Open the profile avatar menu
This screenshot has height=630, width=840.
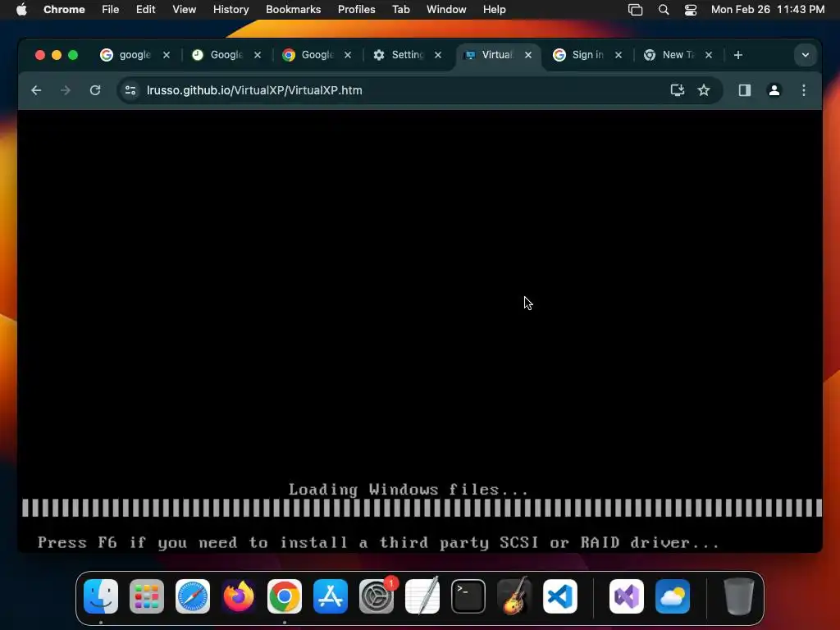point(774,90)
